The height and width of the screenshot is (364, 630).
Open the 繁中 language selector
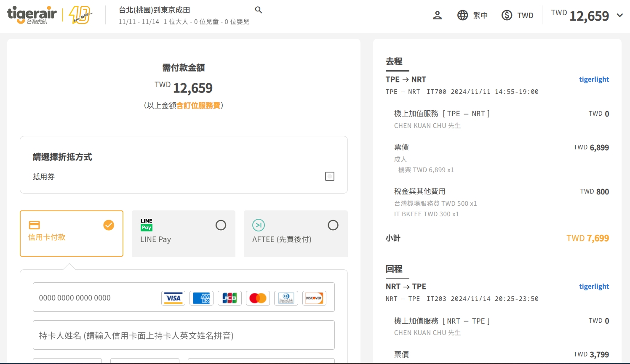point(480,16)
